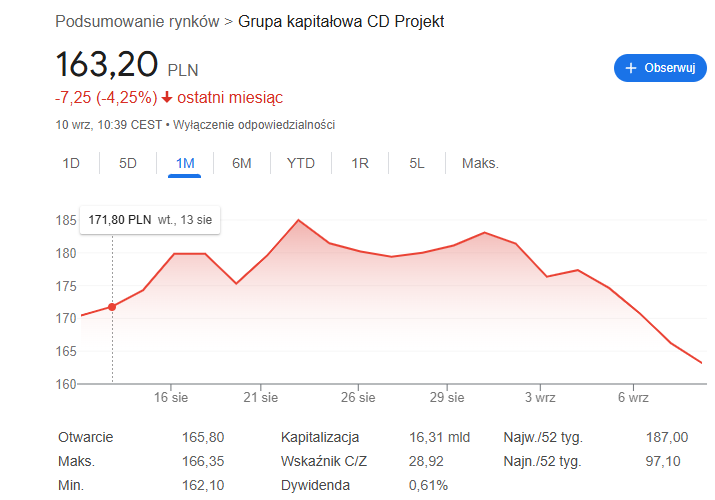Viewport: 715px width, 500px height.
Task: Select the 1D time range tab
Action: [x=71, y=163]
